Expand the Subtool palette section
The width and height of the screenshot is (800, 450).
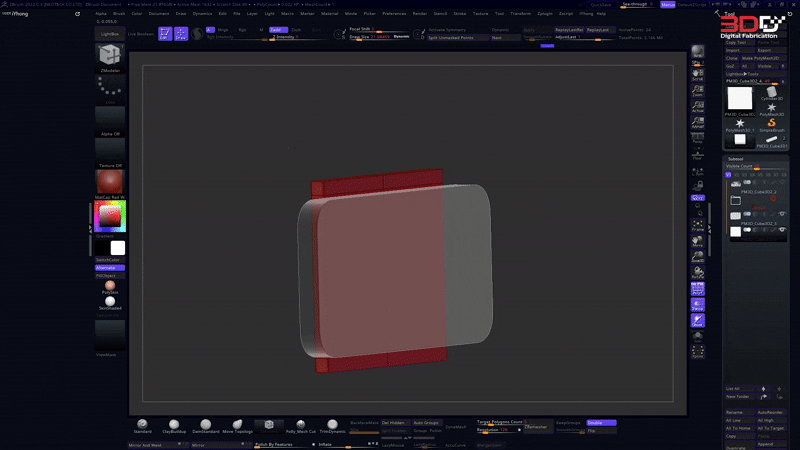click(x=736, y=158)
